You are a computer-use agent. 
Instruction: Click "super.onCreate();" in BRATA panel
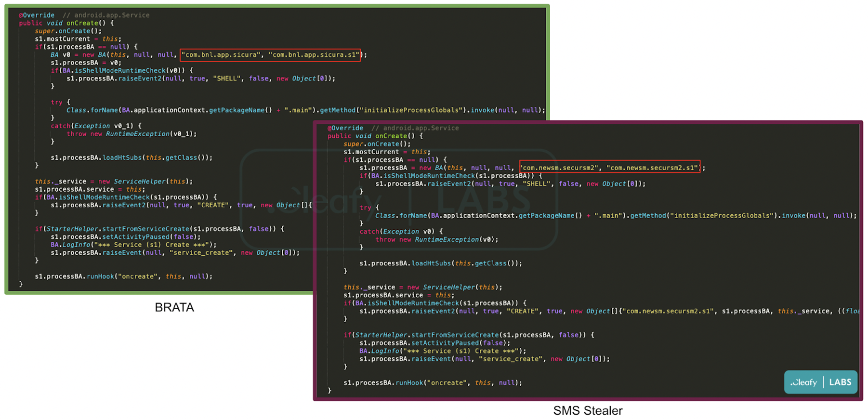click(x=68, y=31)
